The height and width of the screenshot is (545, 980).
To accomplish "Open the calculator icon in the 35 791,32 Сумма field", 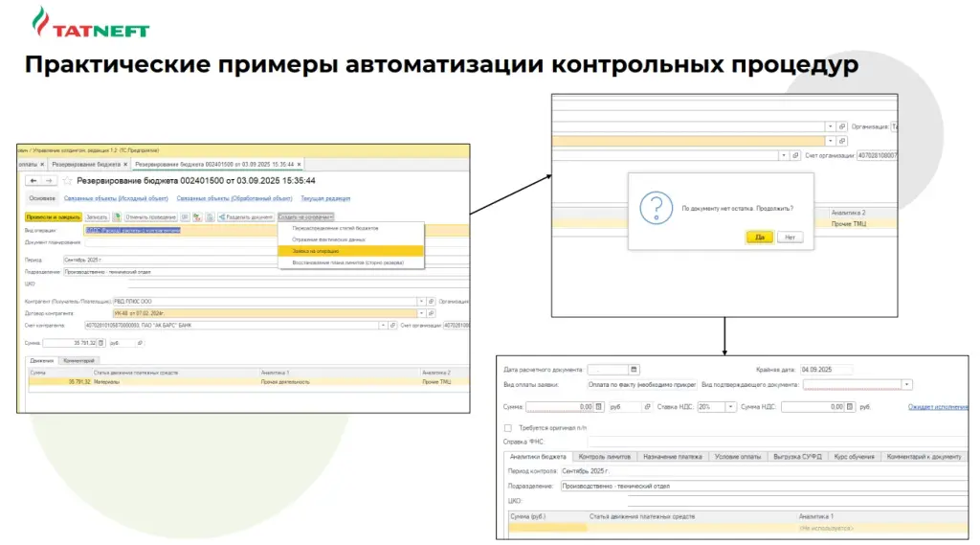I will pyautogui.click(x=101, y=343).
